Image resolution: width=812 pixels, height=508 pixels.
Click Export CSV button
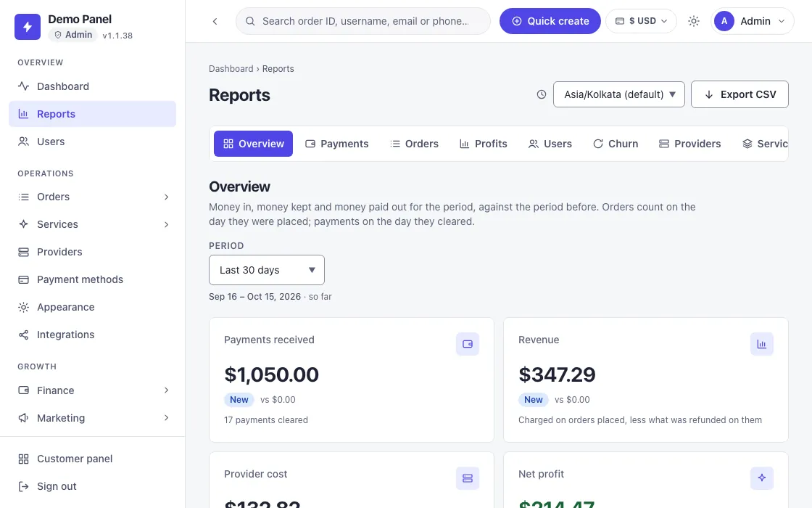point(739,94)
